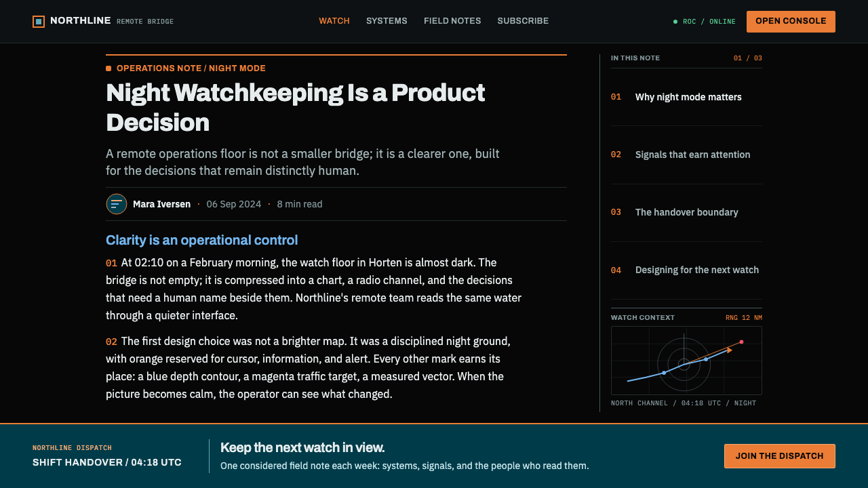Jump to Signals that earn attention section
The width and height of the screenshot is (868, 488).
click(x=686, y=155)
